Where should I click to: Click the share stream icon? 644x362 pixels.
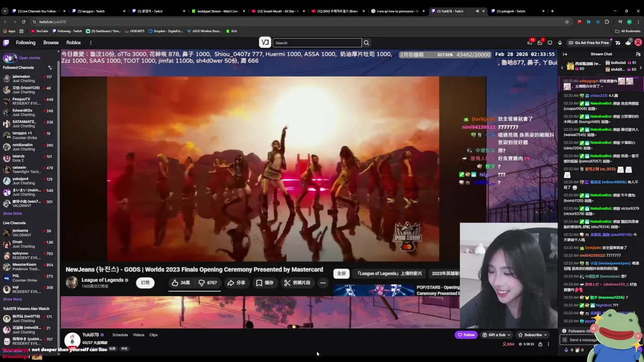tap(540, 344)
